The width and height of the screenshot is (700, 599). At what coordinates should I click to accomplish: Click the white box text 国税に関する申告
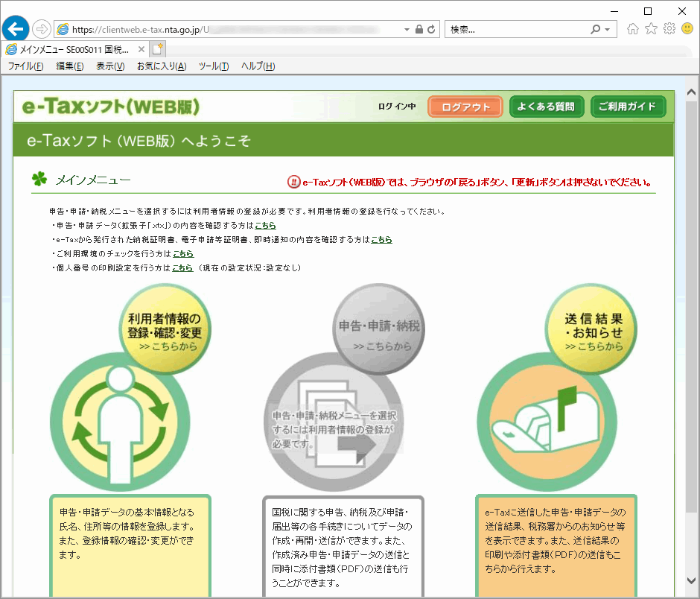pyautogui.click(x=342, y=548)
